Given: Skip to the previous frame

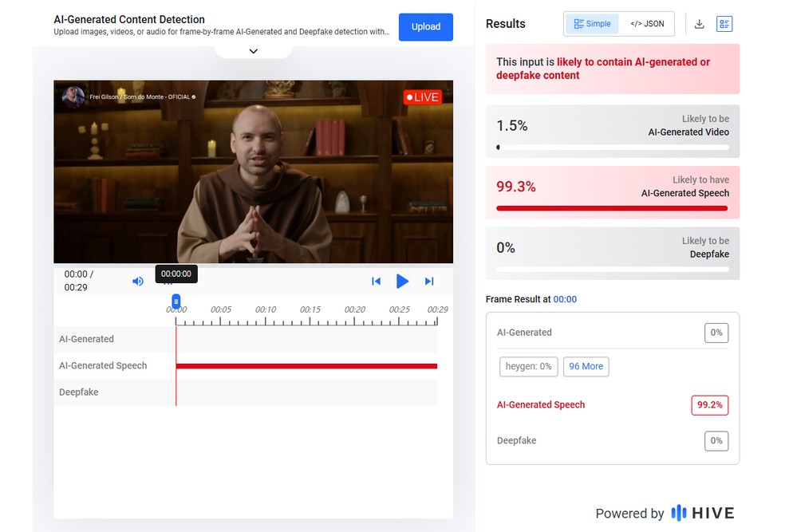Looking at the screenshot, I should [x=376, y=281].
